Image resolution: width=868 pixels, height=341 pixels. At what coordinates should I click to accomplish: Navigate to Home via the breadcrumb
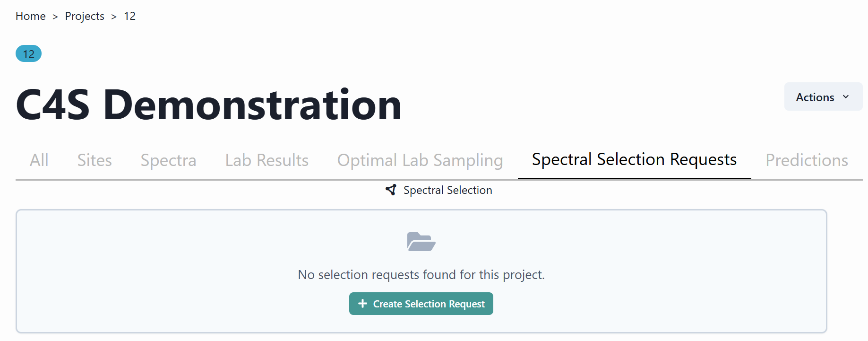tap(31, 16)
